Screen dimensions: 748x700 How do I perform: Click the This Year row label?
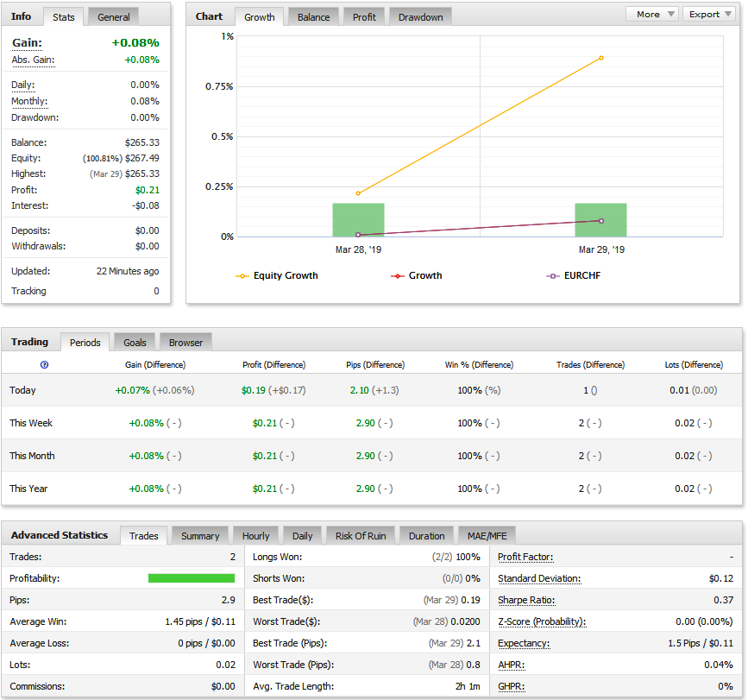28,489
